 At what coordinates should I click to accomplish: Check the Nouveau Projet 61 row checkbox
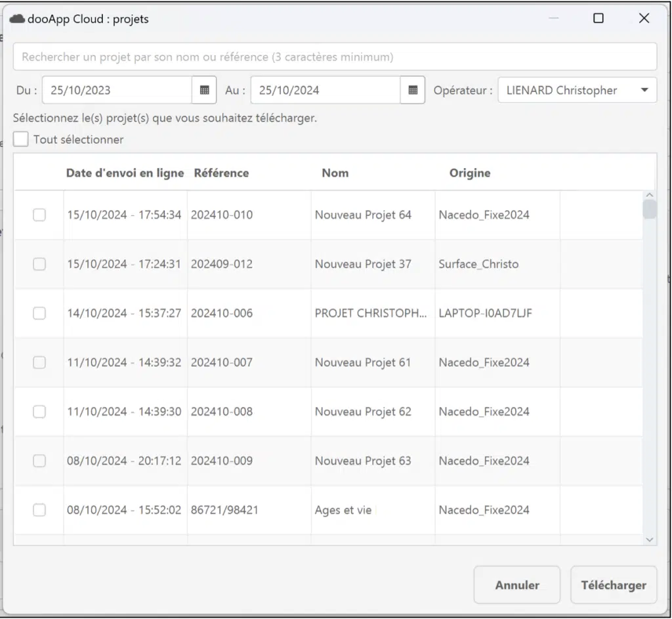39,362
